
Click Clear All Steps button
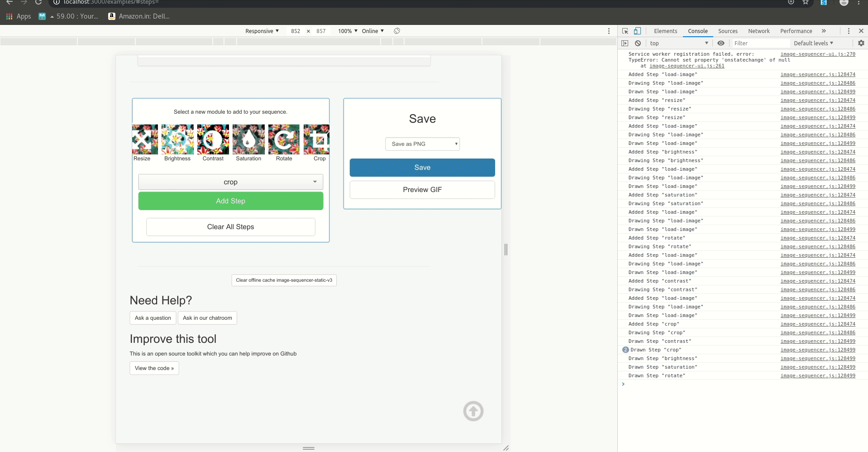click(231, 227)
